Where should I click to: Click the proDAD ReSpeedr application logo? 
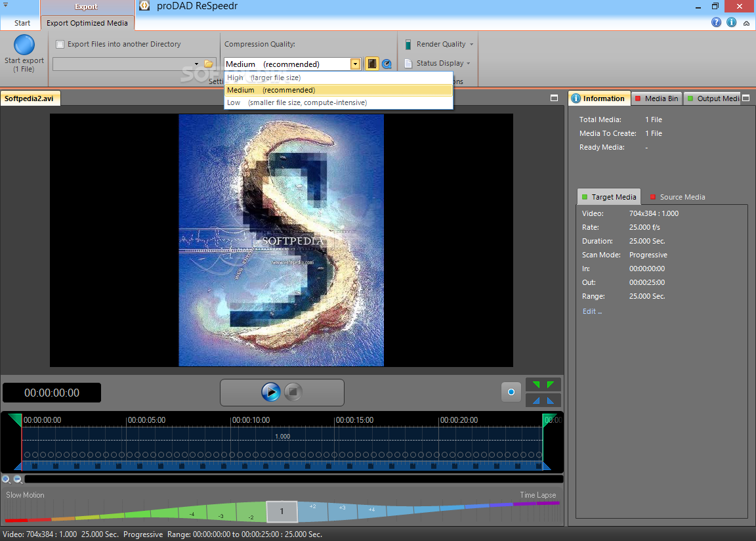(144, 6)
